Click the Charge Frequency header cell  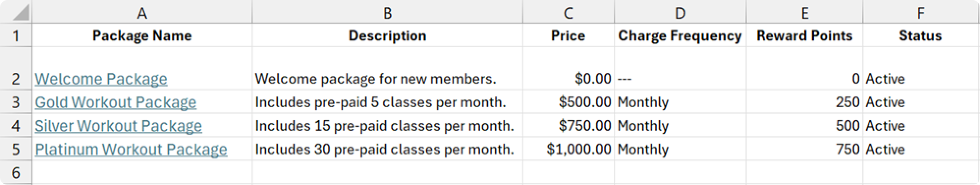(x=680, y=35)
